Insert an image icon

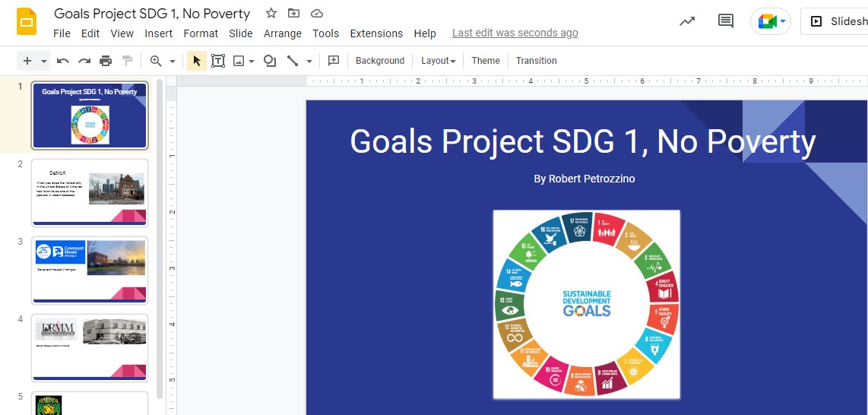click(x=239, y=61)
